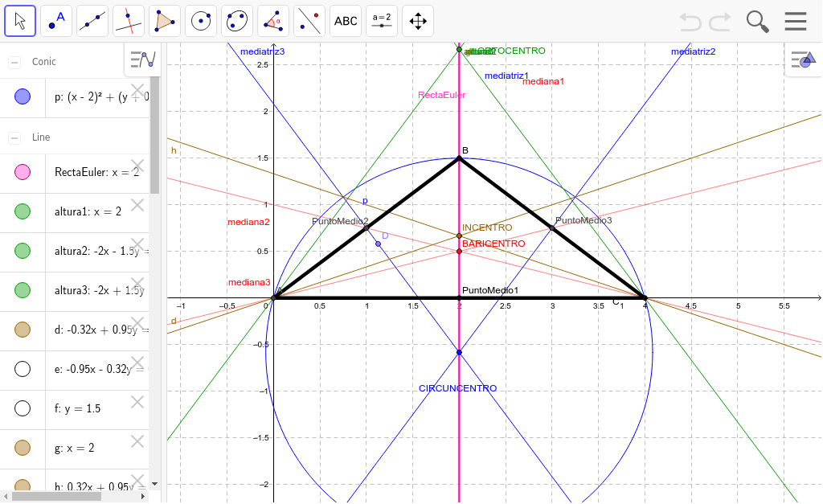
Task: Click the horizontal scrollbar thumb in Algebra panel
Action: point(57,496)
